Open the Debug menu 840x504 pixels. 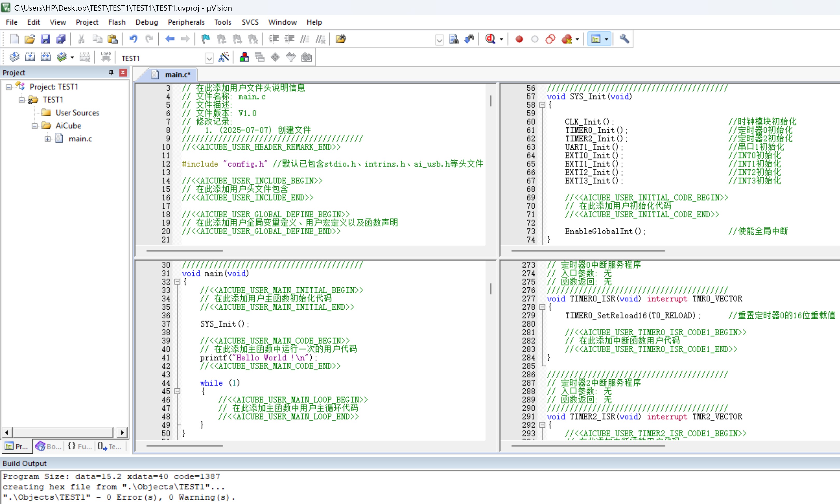pos(146,22)
